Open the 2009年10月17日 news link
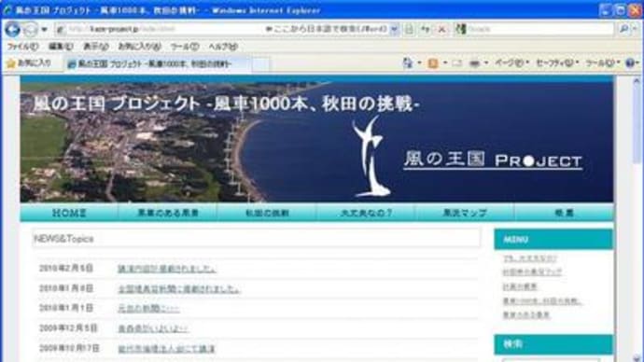This screenshot has width=644, height=362. coord(166,349)
